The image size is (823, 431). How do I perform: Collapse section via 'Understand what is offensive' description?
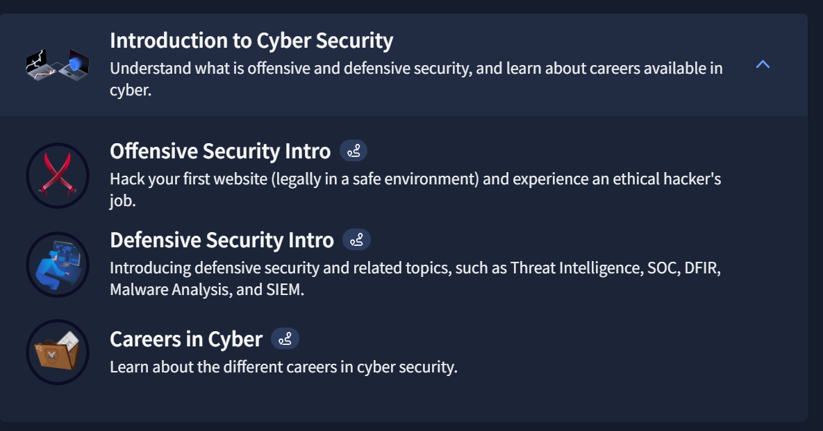click(416, 79)
